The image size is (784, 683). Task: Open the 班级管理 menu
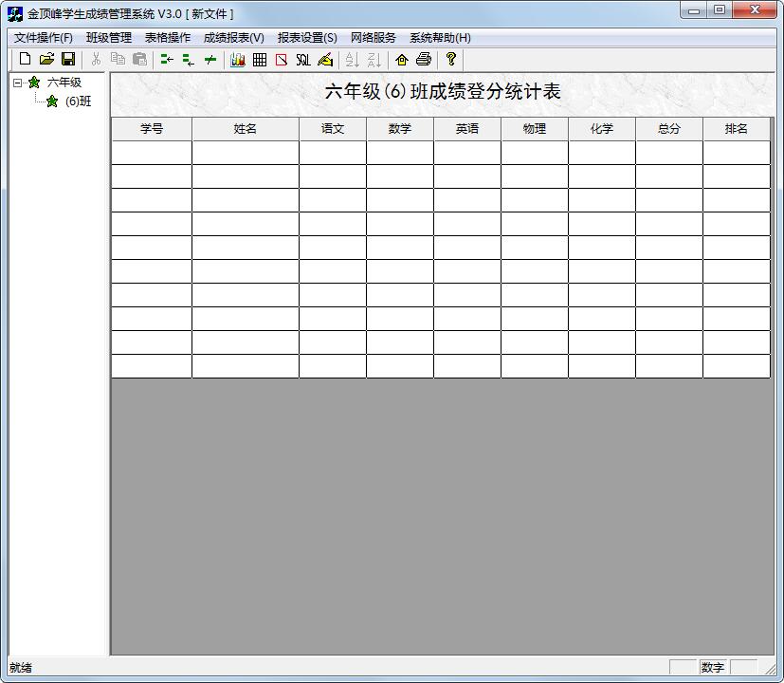(x=108, y=38)
